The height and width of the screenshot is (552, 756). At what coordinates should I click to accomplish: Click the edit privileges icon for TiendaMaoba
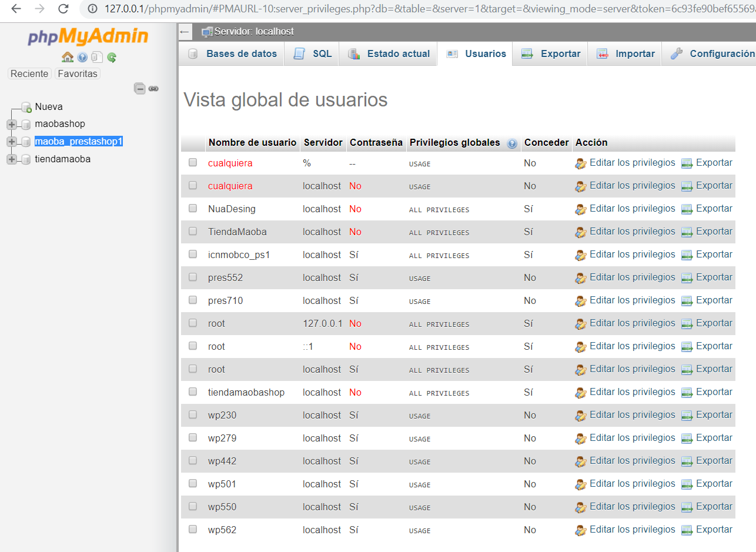click(581, 232)
